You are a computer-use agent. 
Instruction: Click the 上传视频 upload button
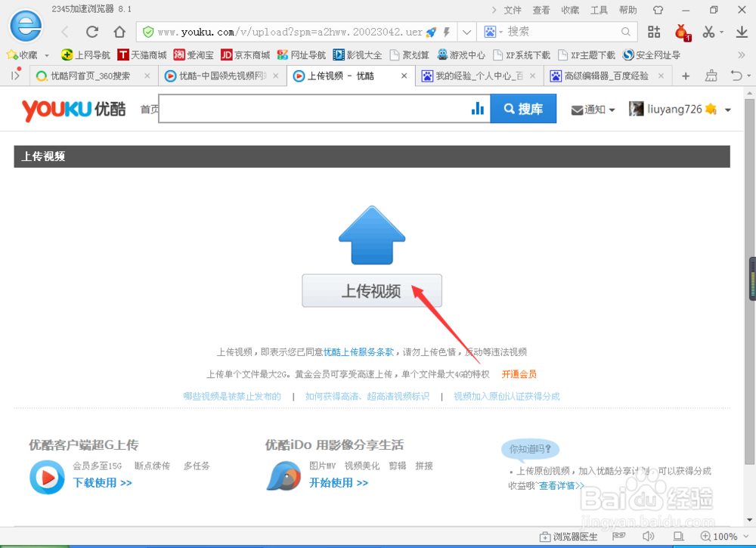372,290
